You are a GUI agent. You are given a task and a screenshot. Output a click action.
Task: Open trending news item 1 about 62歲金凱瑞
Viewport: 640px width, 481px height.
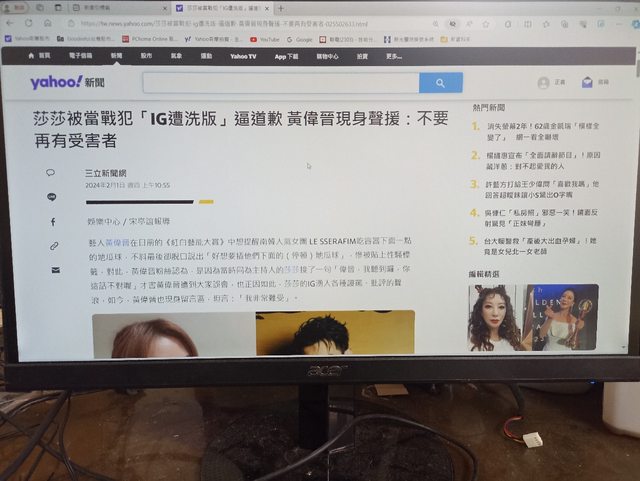(543, 131)
